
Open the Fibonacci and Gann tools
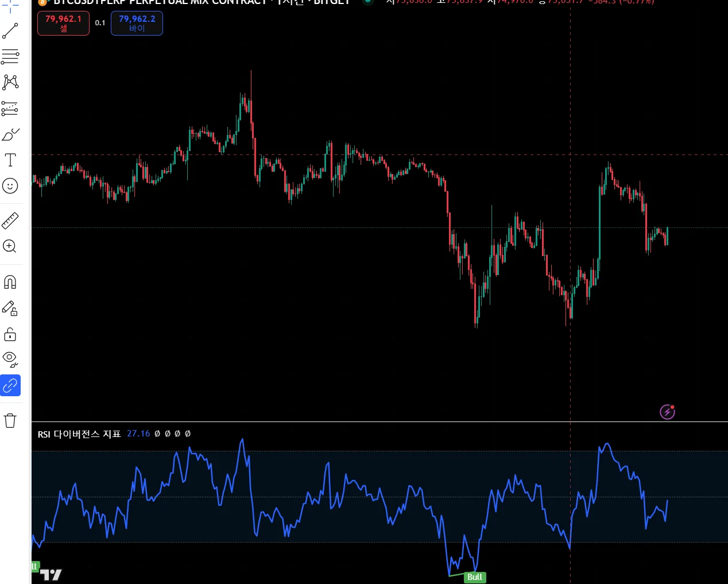pos(10,56)
